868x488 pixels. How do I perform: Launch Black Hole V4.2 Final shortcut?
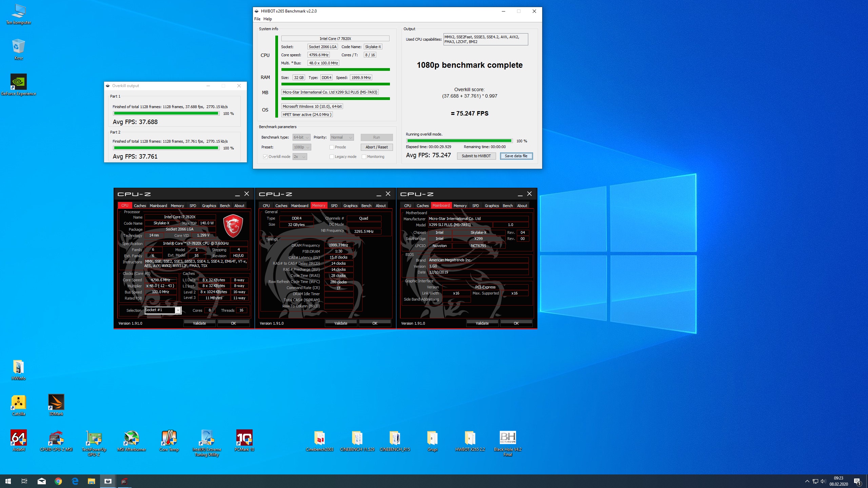[x=508, y=443]
